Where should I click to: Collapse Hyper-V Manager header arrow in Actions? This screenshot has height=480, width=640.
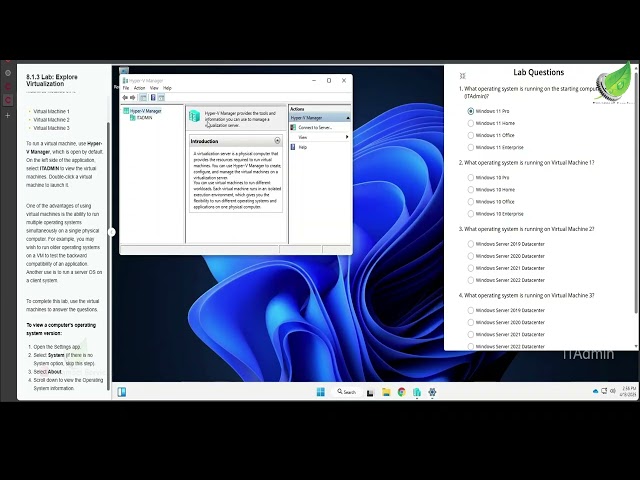tap(348, 118)
